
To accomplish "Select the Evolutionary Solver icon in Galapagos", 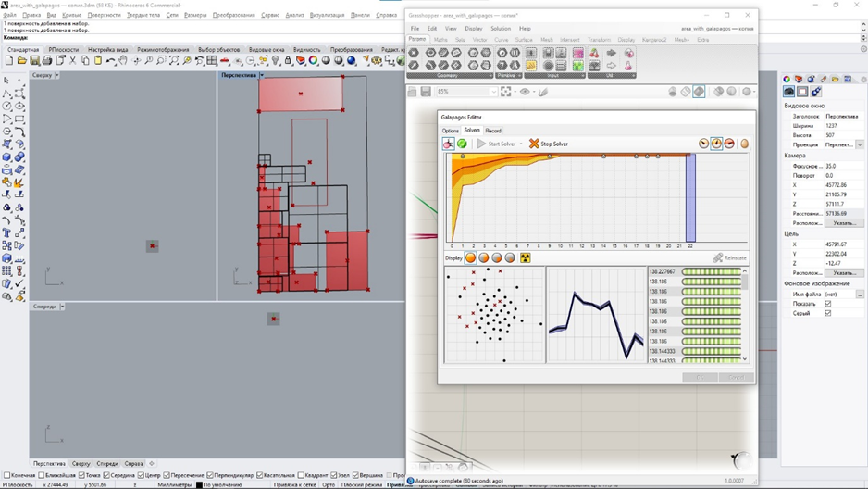I will coord(449,144).
